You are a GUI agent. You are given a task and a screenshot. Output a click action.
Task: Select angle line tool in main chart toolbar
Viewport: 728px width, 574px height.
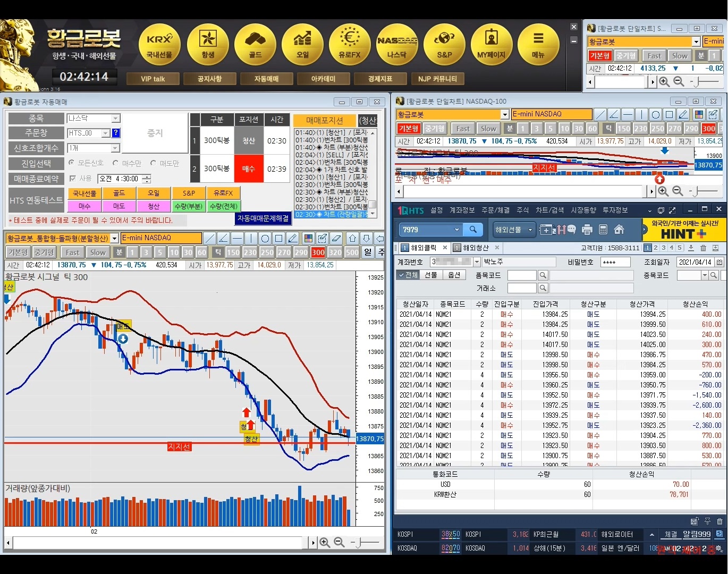point(224,238)
